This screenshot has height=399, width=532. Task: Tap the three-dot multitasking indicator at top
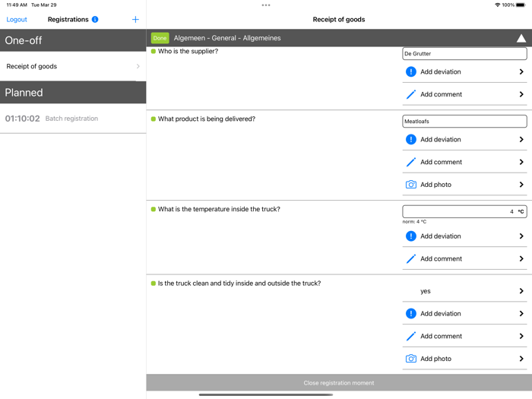[266, 5]
